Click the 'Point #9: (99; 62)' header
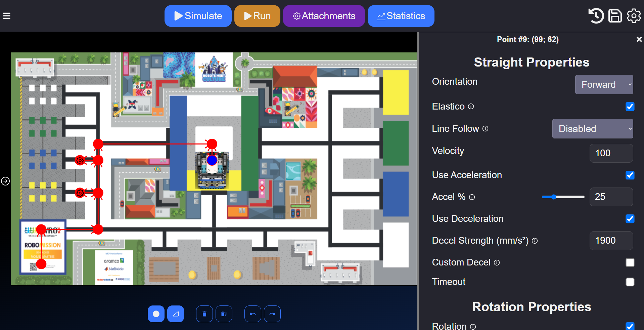644x330 pixels. tap(528, 39)
